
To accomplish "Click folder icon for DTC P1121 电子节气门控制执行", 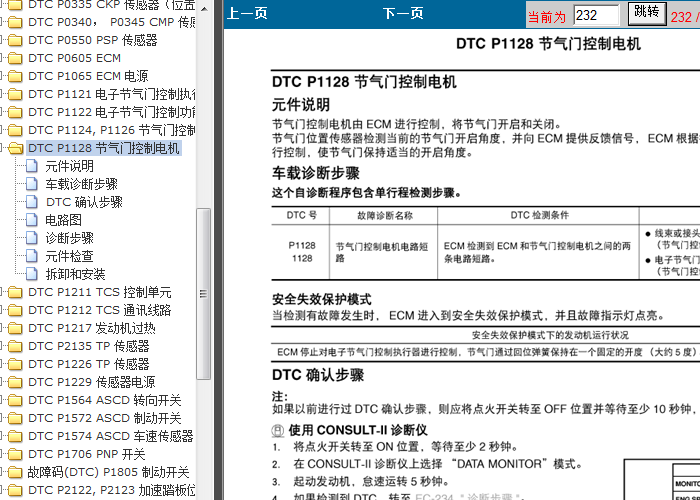I will pos(15,94).
